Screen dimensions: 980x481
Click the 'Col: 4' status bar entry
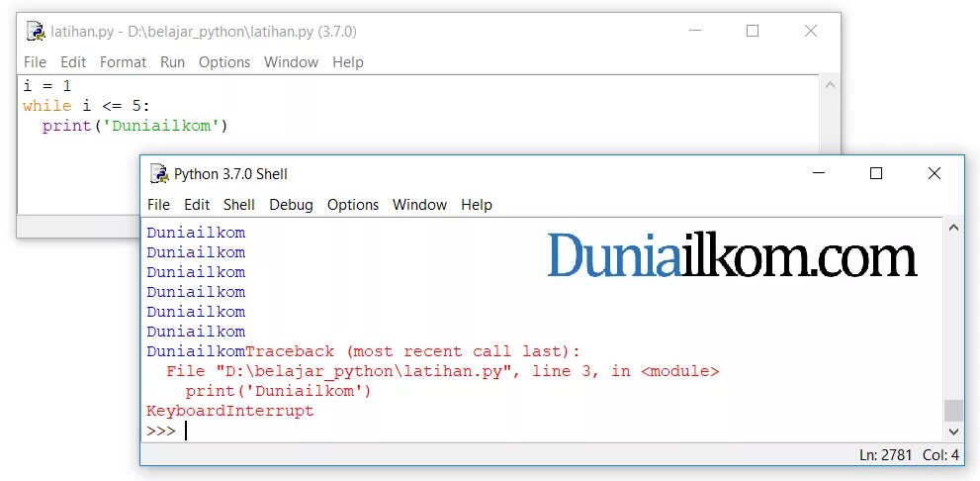940,454
